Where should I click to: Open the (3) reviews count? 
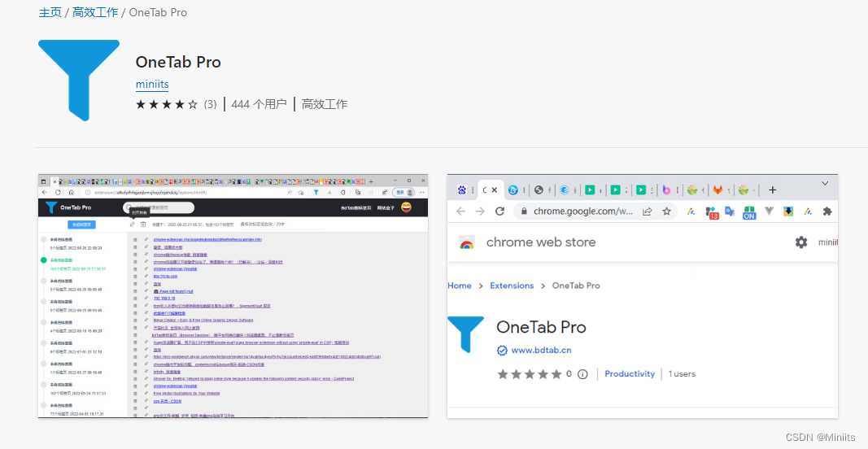click(x=210, y=104)
